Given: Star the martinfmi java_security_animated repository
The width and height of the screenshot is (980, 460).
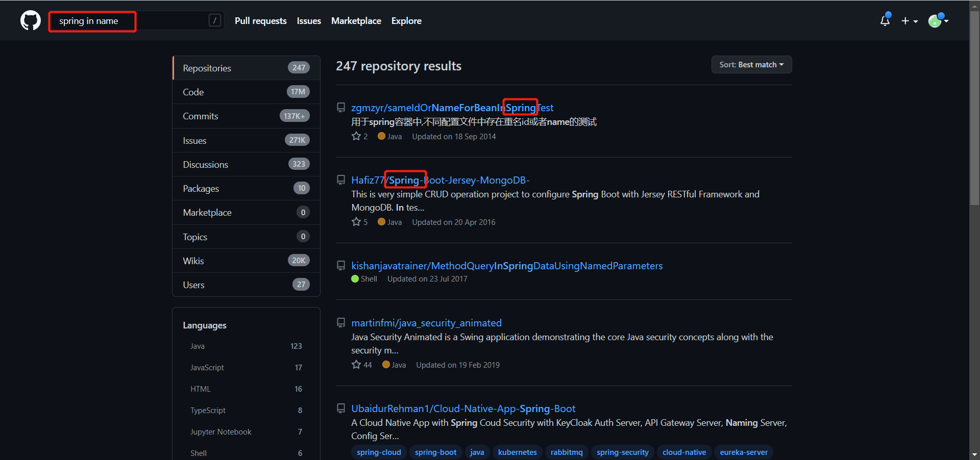Looking at the screenshot, I should click(x=356, y=365).
